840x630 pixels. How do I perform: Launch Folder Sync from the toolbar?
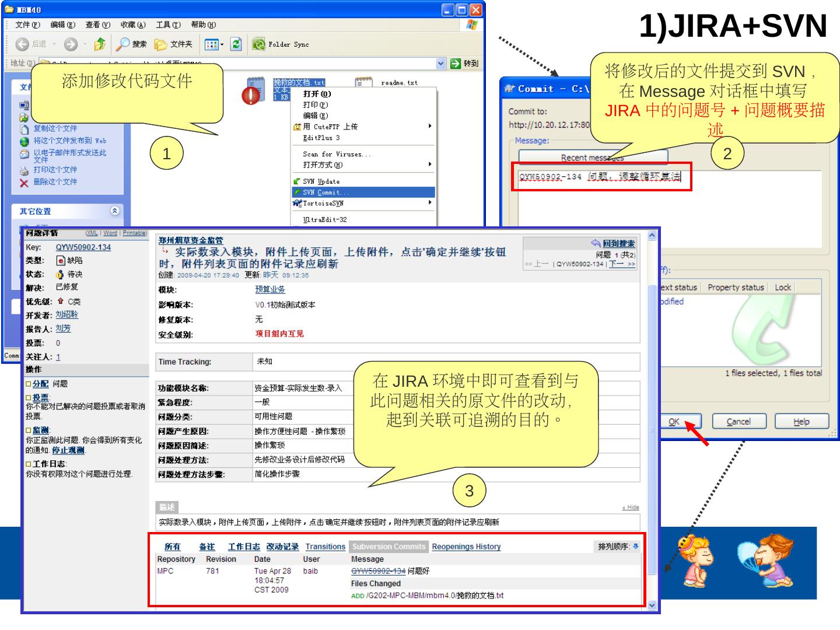click(281, 44)
